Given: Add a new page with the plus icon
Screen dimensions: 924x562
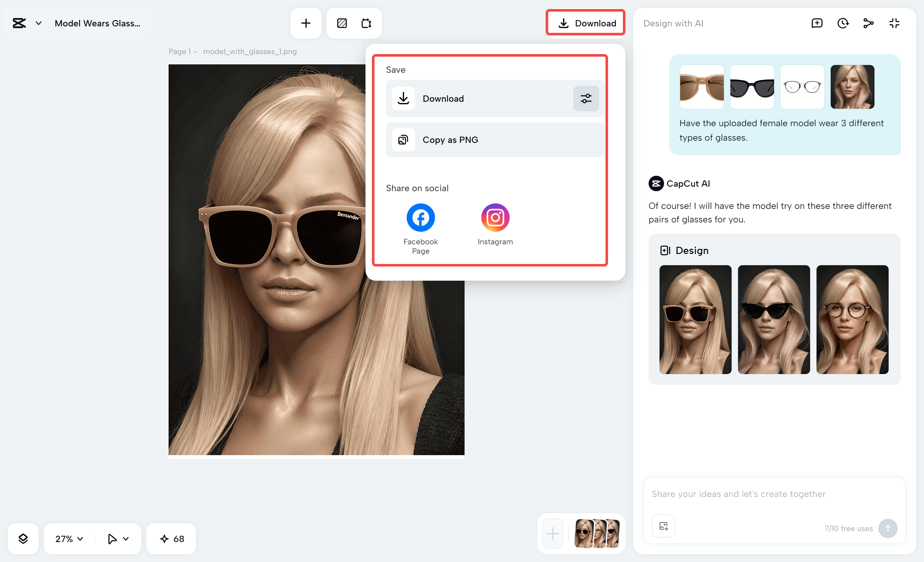Looking at the screenshot, I should point(306,23).
